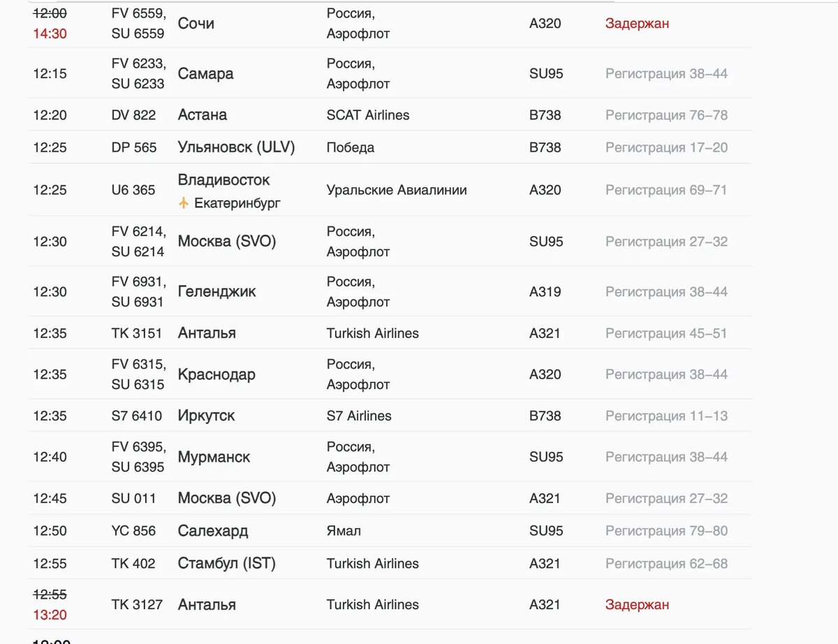Select the Самара flight row
The image size is (838, 644).
coord(390,73)
